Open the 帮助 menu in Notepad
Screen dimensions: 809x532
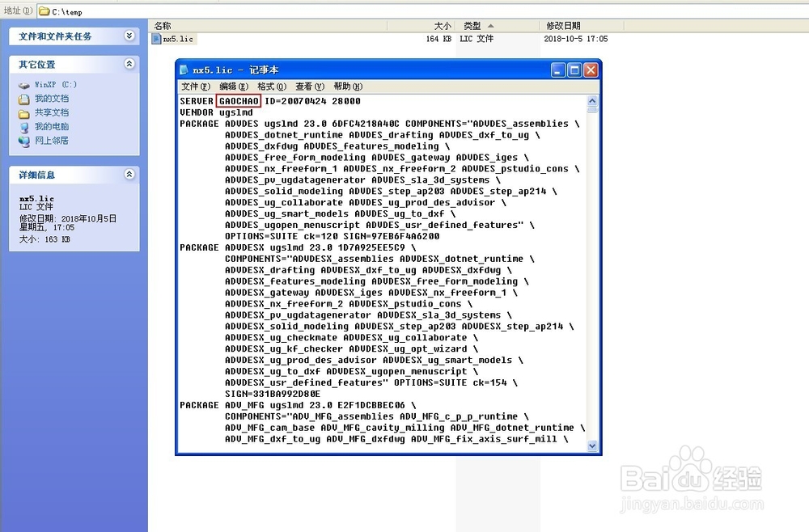(348, 87)
